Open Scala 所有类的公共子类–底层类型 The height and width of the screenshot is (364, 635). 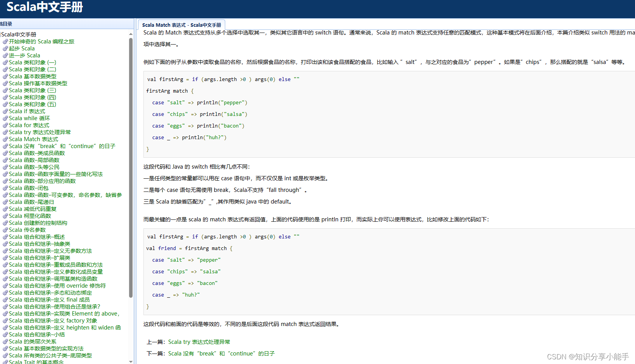(50, 355)
